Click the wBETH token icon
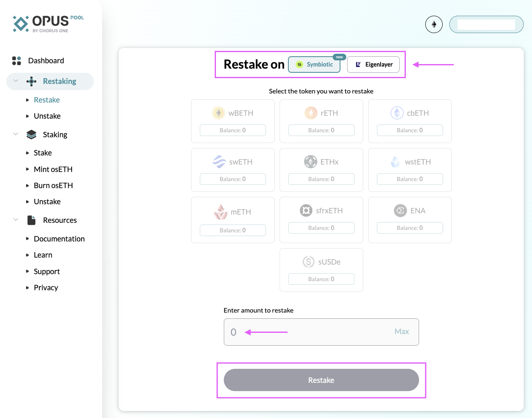Image resolution: width=532 pixels, height=418 pixels. (218, 113)
